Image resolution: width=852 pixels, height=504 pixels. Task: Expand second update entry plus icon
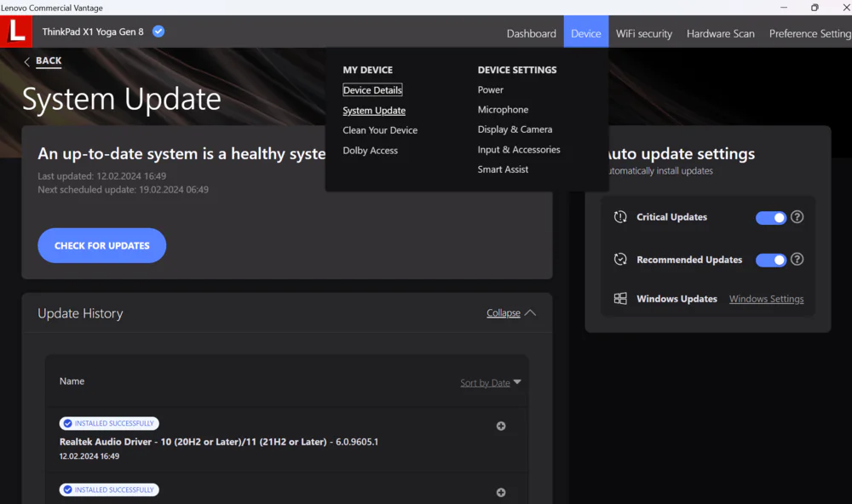click(x=501, y=493)
